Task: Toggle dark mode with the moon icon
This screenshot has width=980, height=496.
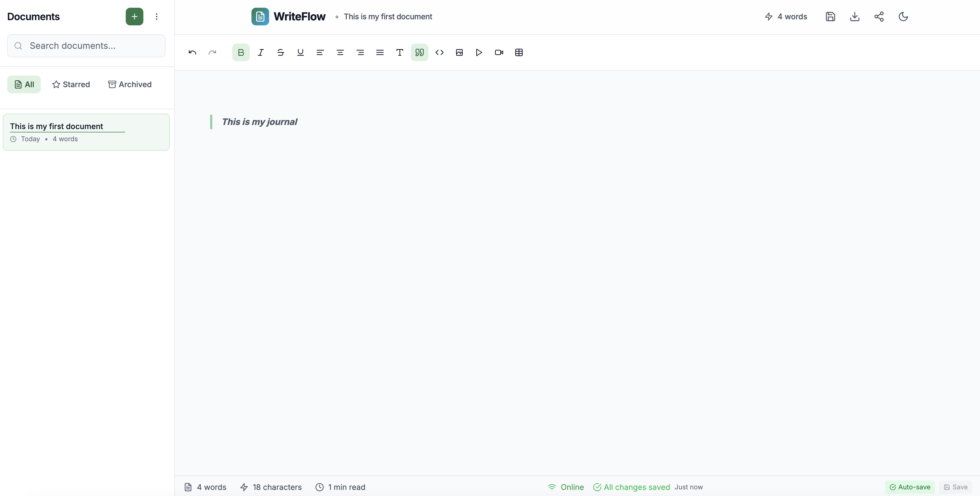Action: point(903,16)
